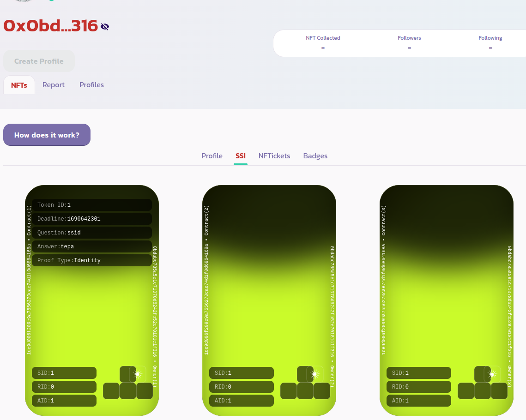
Task: Click the How does it work? button
Action: point(47,135)
